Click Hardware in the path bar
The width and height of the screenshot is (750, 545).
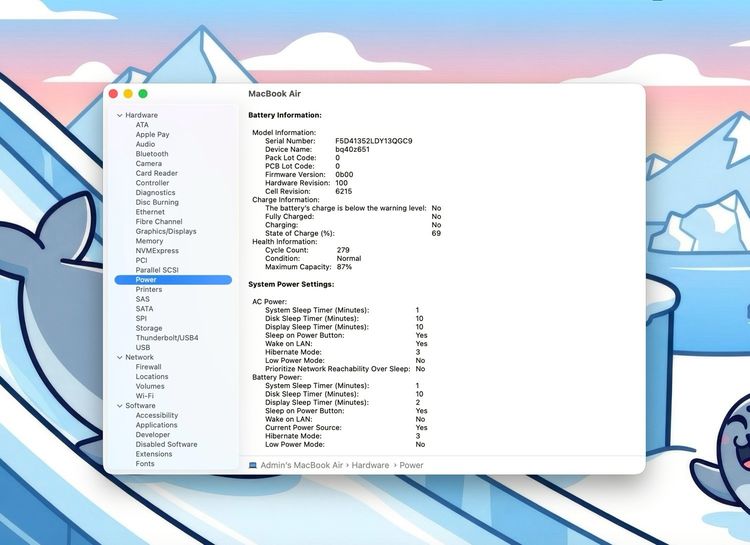370,465
